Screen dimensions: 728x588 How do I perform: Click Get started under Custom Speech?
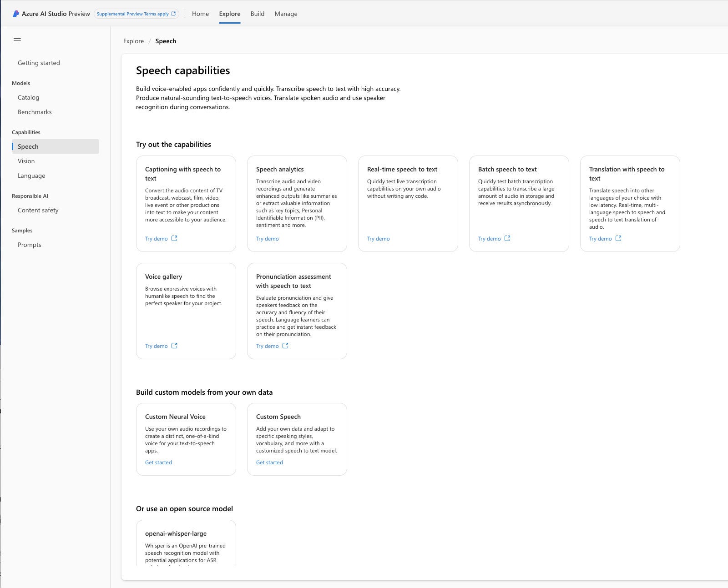tap(269, 462)
